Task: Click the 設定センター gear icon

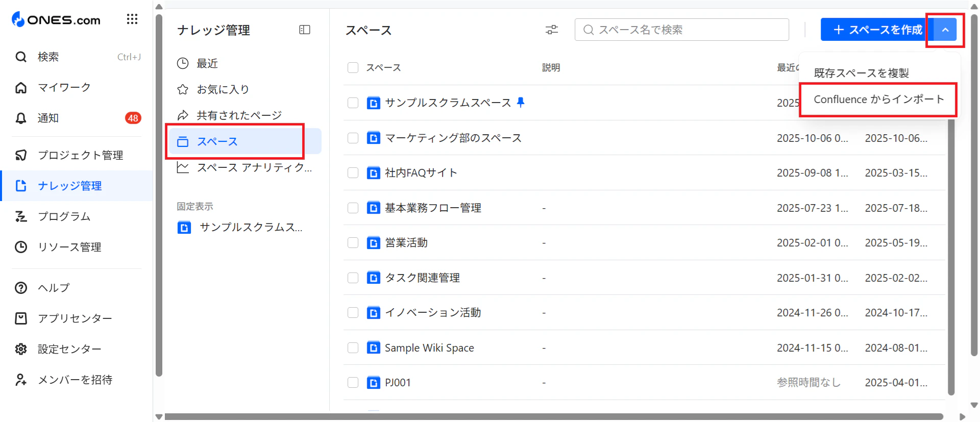Action: (x=21, y=349)
